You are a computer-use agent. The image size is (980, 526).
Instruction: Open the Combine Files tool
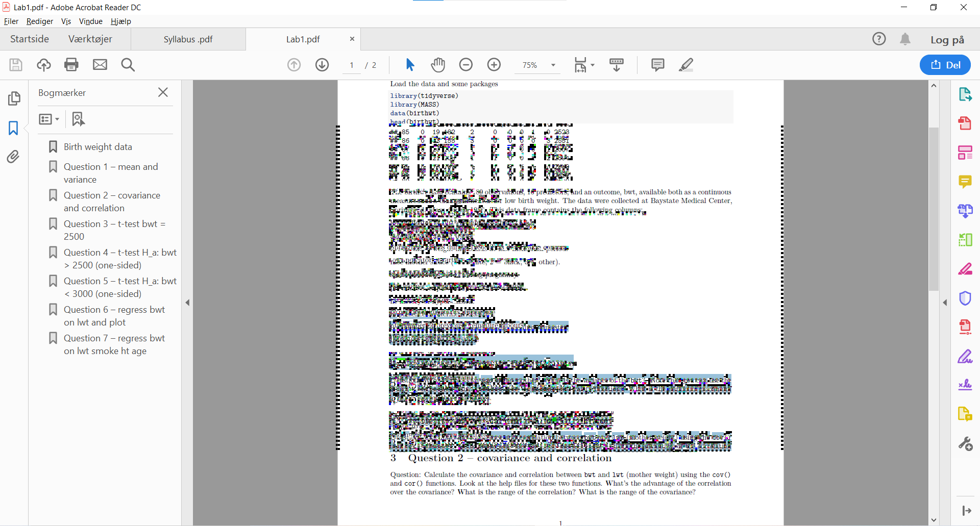[965, 211]
